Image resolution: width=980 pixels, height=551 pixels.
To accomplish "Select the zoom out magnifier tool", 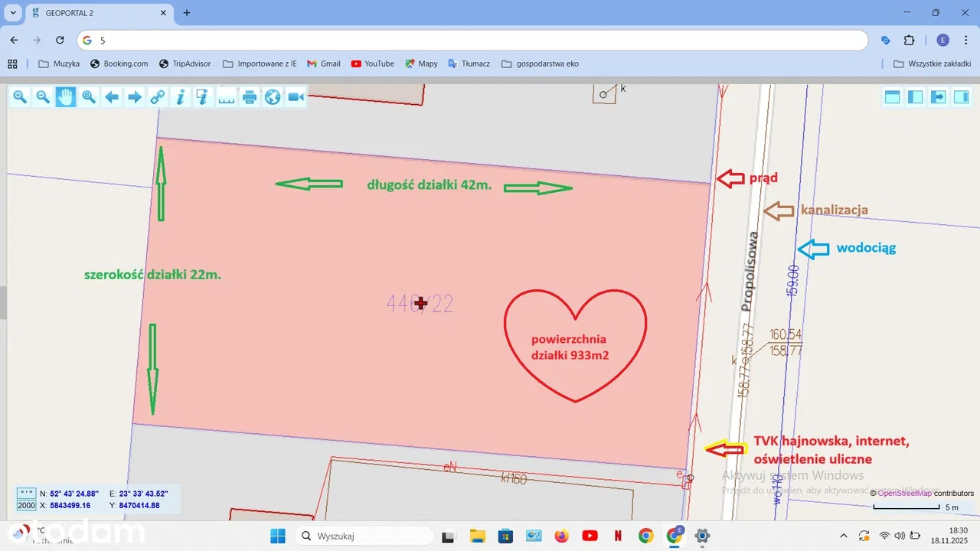I will pos(43,96).
